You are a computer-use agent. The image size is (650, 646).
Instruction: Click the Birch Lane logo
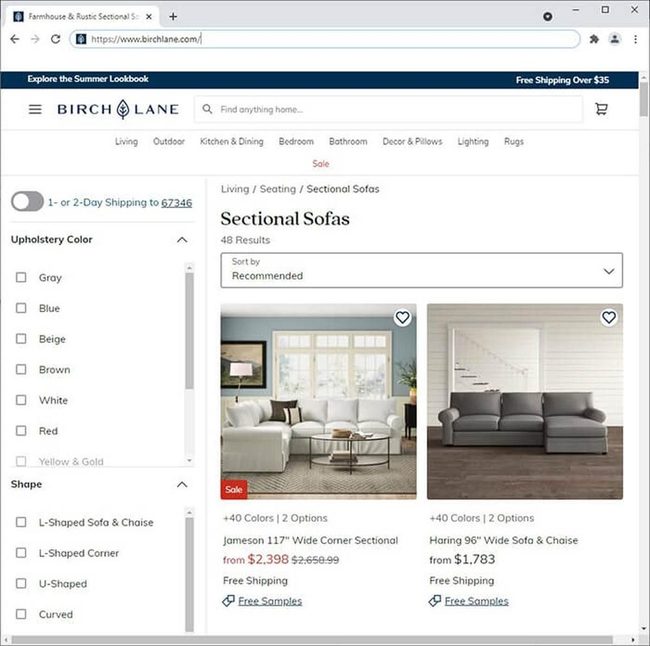(118, 109)
